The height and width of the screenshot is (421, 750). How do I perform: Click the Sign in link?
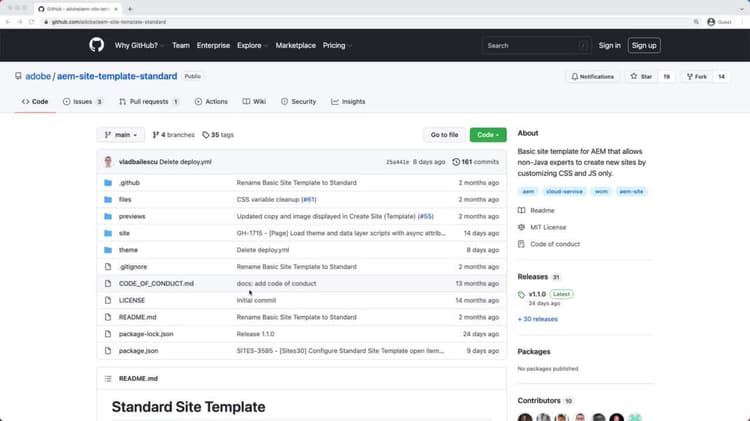point(609,45)
